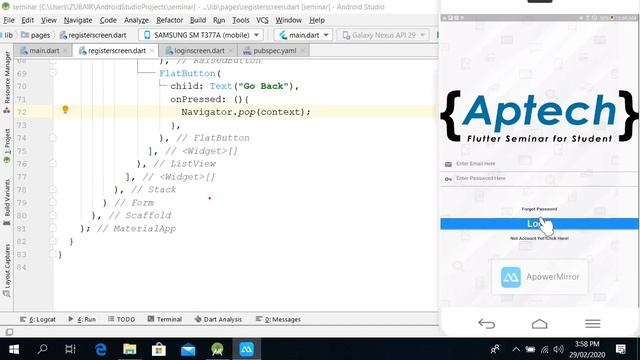640x360 pixels.
Task: Open the Dart Analysis tool window
Action: (x=218, y=319)
